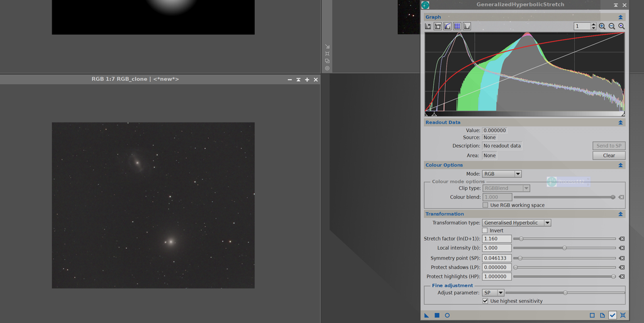
Task: Click the RGB 1:7 RGB_clone window title
Action: [x=135, y=79]
